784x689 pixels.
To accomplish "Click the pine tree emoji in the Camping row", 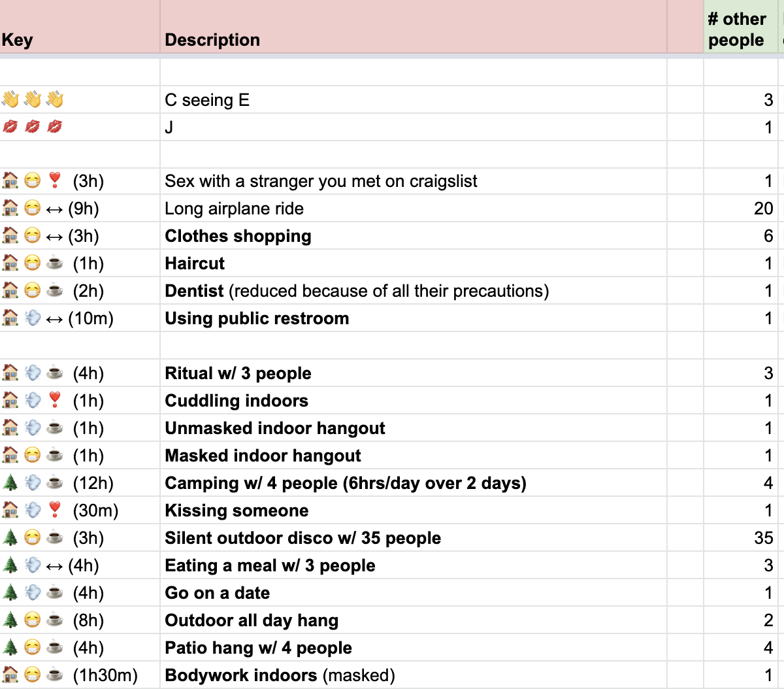I will [10, 483].
